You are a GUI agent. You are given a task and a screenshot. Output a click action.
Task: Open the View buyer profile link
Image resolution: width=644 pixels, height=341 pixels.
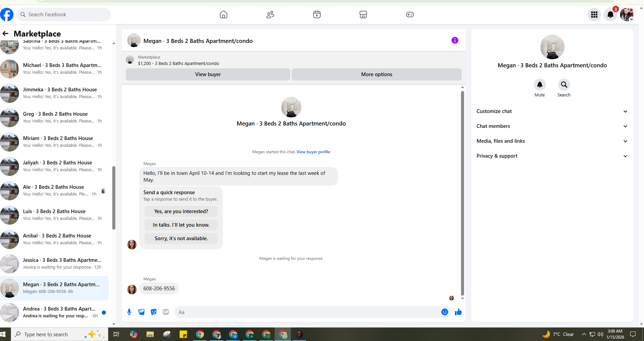[x=313, y=152]
